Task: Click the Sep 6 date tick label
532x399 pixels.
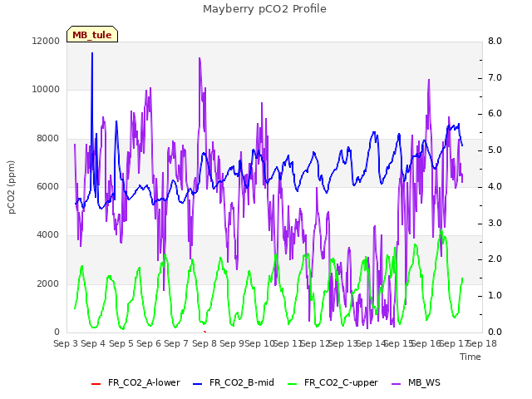Action: (x=149, y=343)
